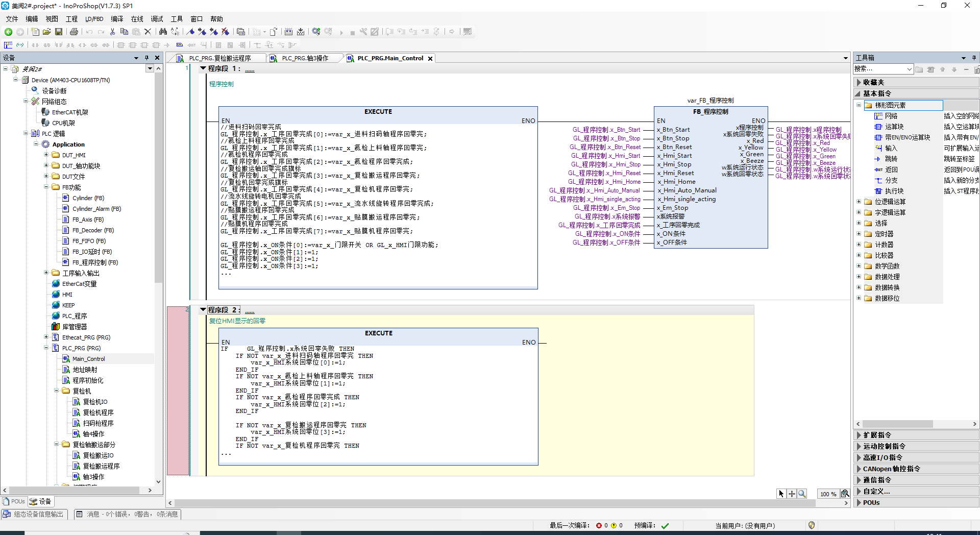Image resolution: width=980 pixels, height=535 pixels.
Task: Print using the printer toolbar icon
Action: [x=74, y=32]
